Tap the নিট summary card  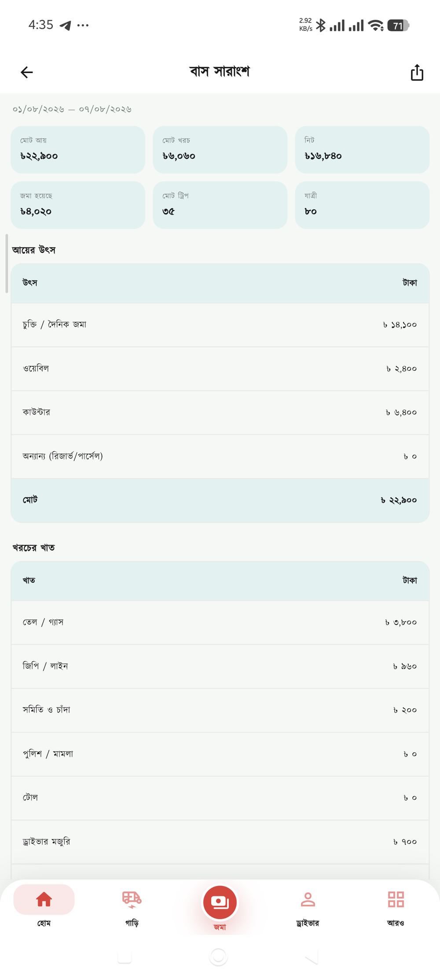(x=362, y=149)
